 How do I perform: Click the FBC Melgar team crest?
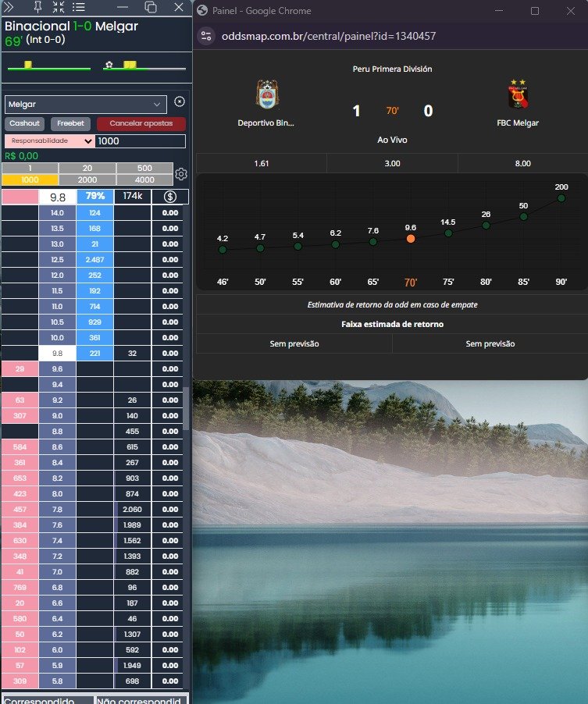517,95
